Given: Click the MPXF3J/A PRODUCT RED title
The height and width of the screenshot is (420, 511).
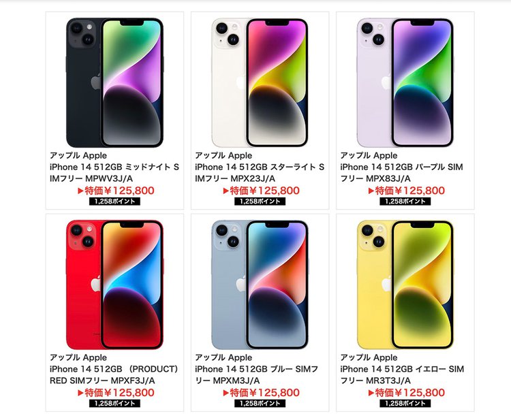Looking at the screenshot, I should point(114,375).
